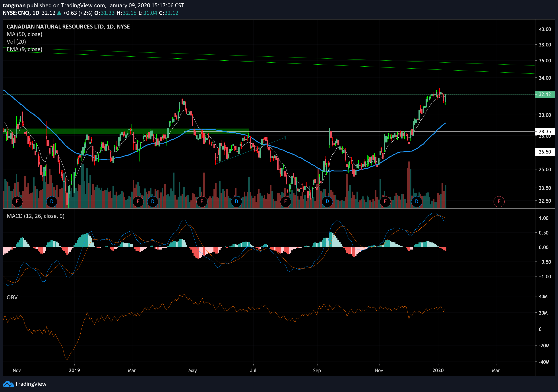Screen dimensions: 558x392
Task: Click the Sep time axis label
Action: click(x=317, y=370)
